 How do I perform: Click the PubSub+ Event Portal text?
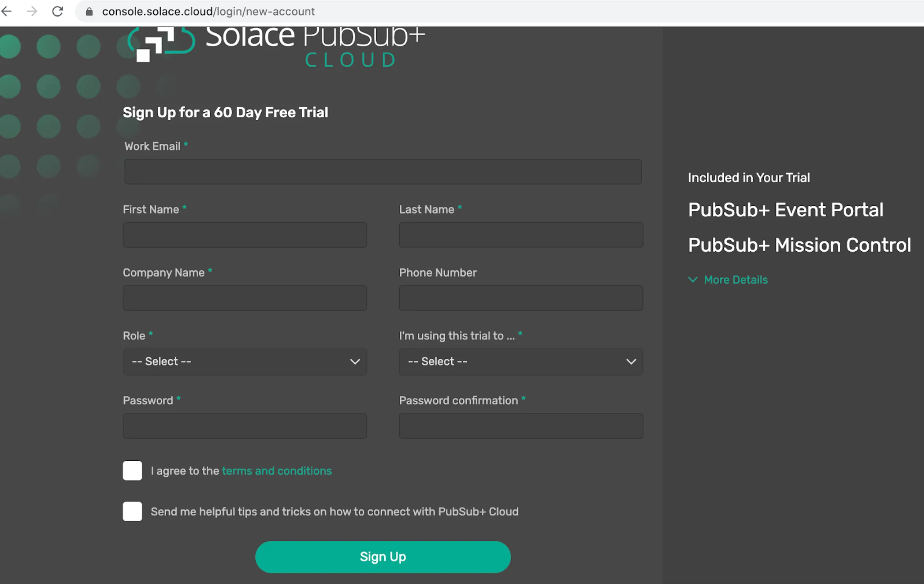[x=786, y=210]
